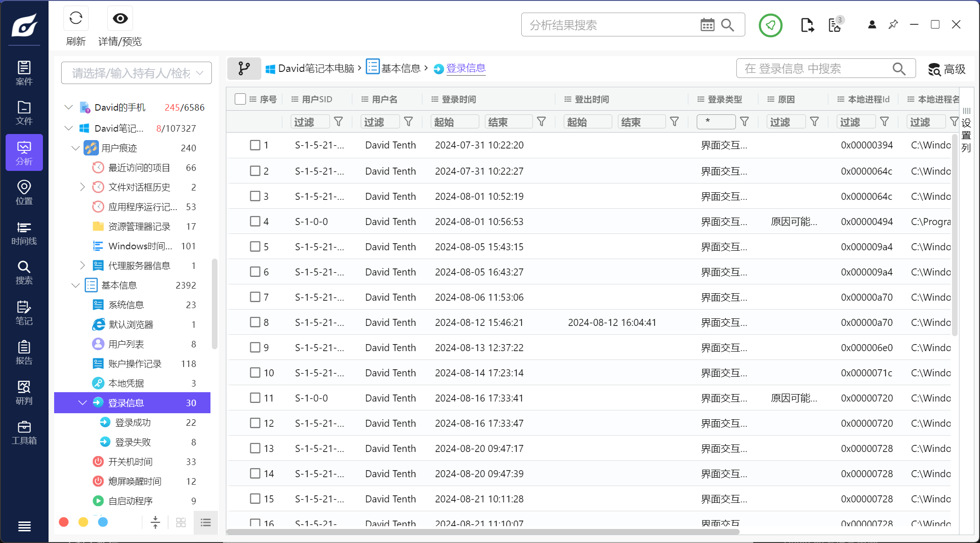The width and height of the screenshot is (980, 543).
Task: Tick the select-all header checkbox
Action: 240,99
